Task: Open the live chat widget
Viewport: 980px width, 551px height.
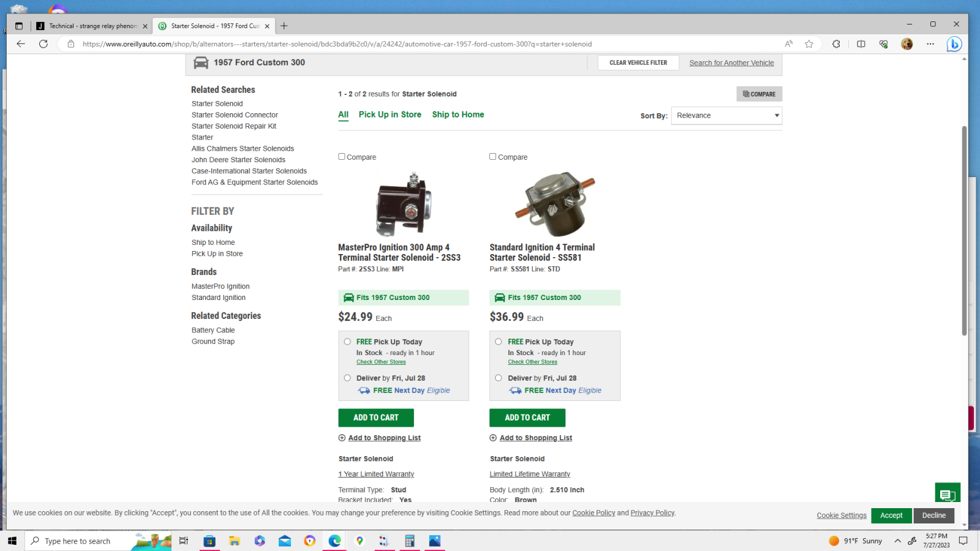Action: point(948,494)
